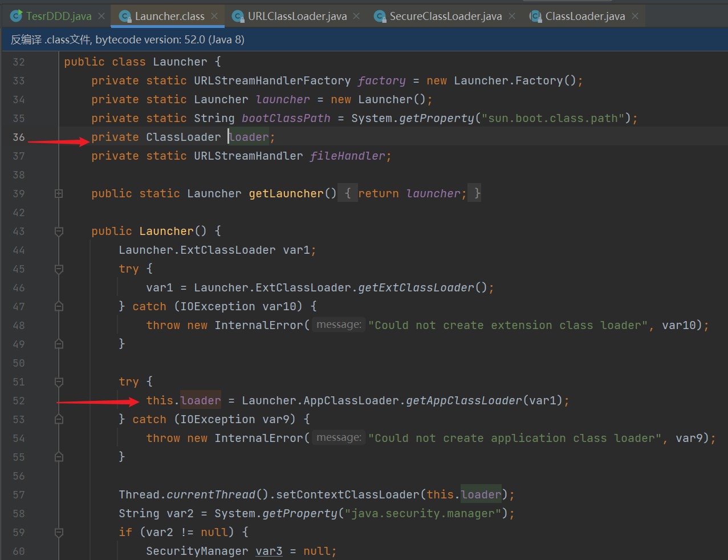Click var9 in the catch clause on line 53

click(276, 420)
